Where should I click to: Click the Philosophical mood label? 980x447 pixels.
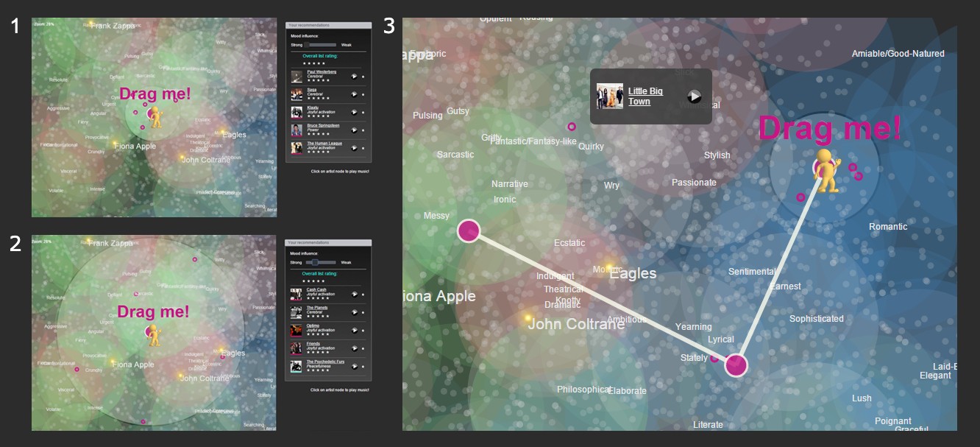click(x=583, y=390)
